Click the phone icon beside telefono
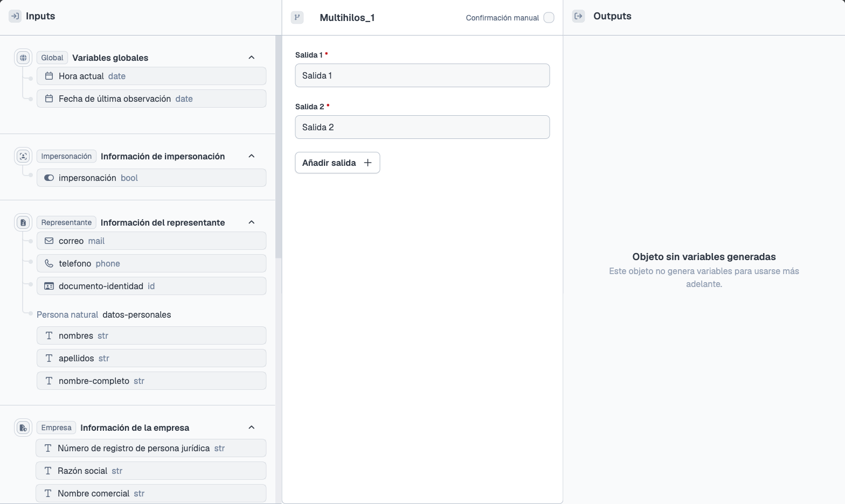This screenshot has width=845, height=504. 49,263
